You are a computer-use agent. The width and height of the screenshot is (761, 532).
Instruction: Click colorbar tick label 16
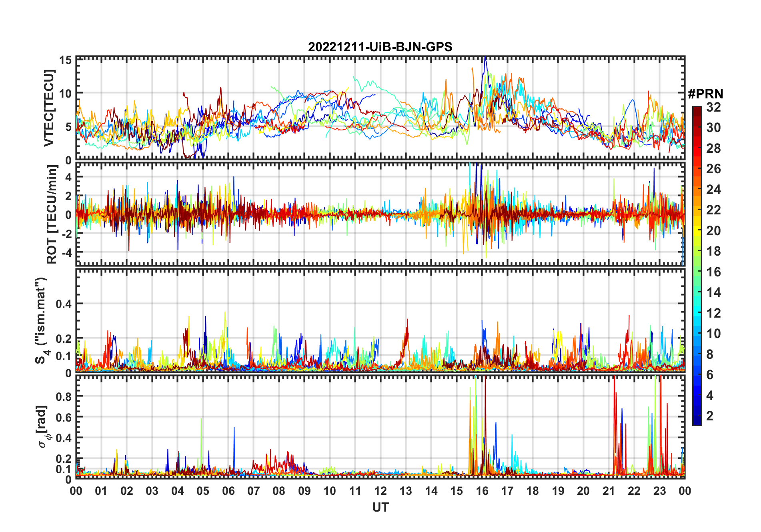pos(713,272)
